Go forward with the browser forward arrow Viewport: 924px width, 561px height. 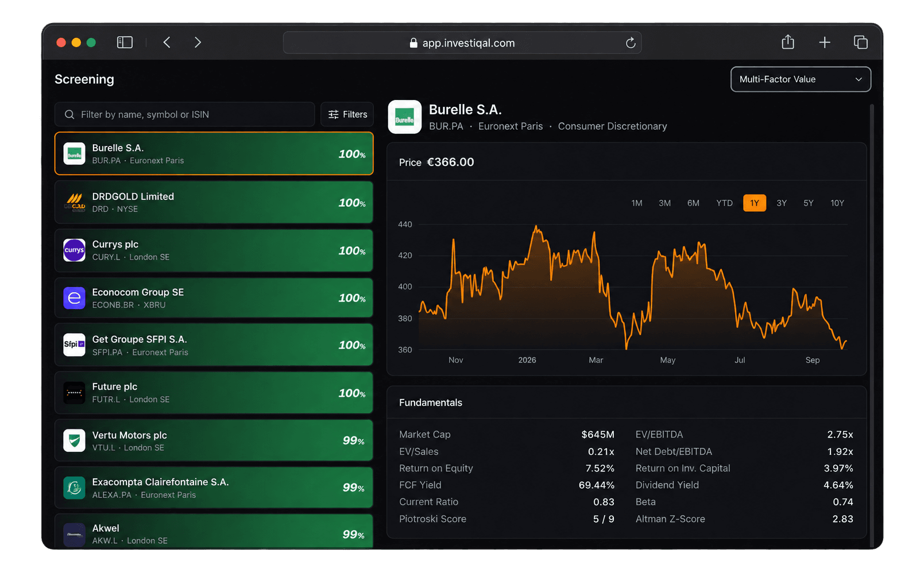pos(198,42)
